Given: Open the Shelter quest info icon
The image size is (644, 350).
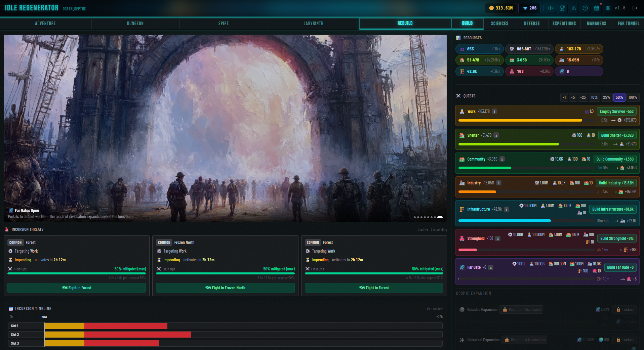Looking at the screenshot, I should click(496, 135).
